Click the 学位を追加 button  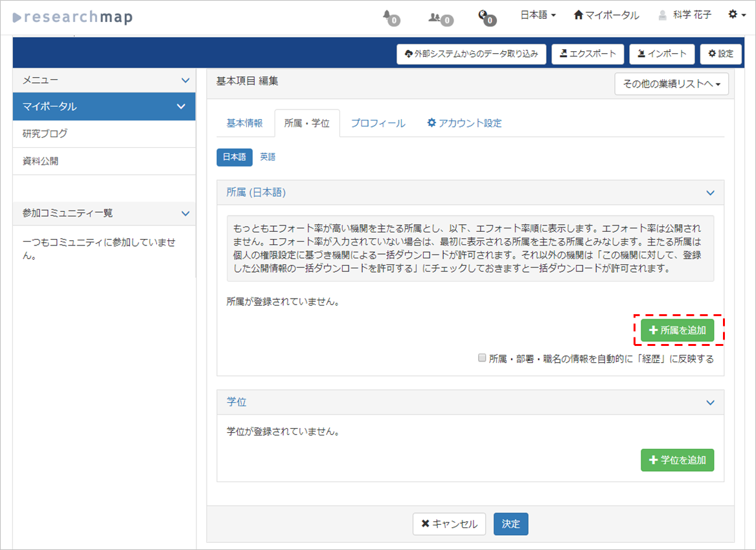[678, 460]
